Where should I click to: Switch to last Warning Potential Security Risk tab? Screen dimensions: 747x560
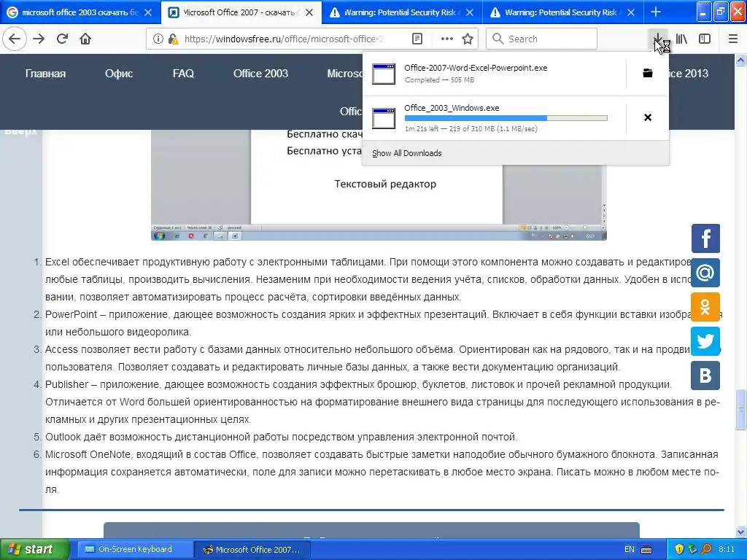(x=563, y=12)
